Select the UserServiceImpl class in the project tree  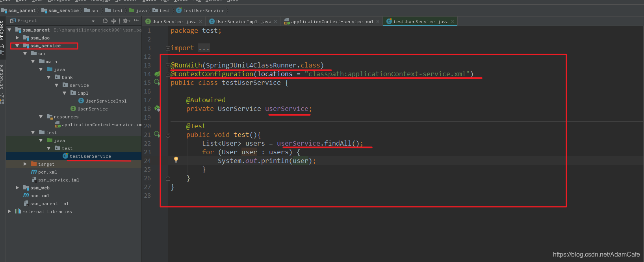tap(102, 101)
